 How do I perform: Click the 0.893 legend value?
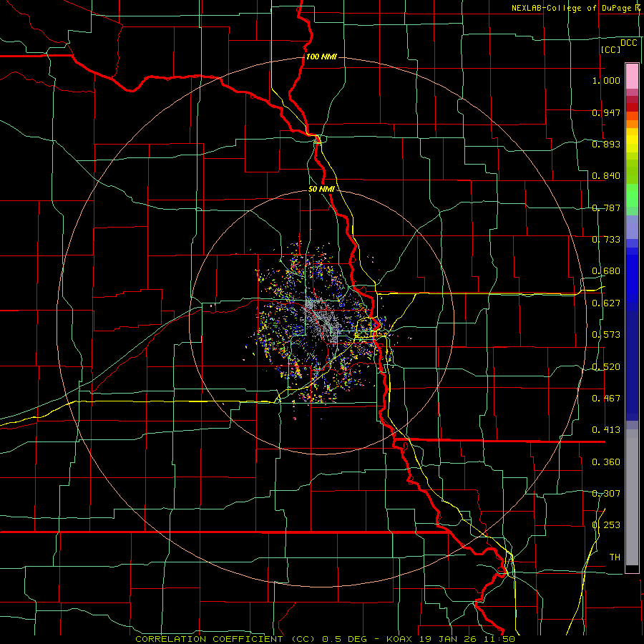(606, 144)
